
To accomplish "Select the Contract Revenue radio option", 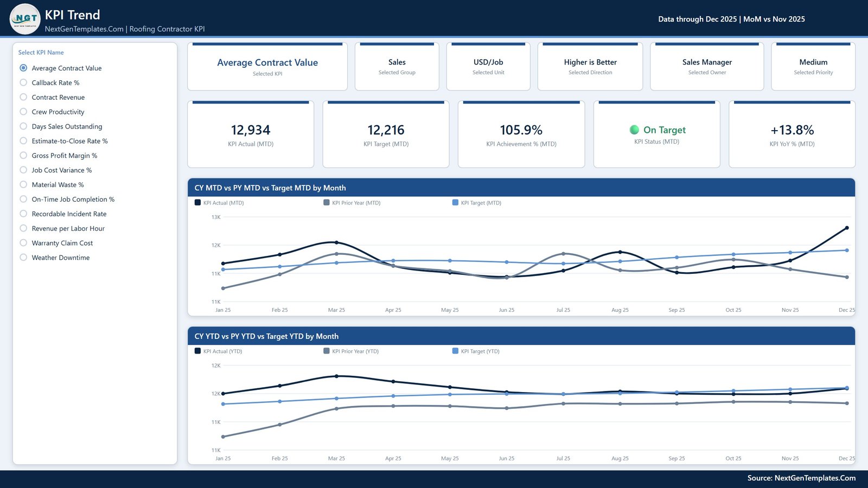I will [x=23, y=97].
